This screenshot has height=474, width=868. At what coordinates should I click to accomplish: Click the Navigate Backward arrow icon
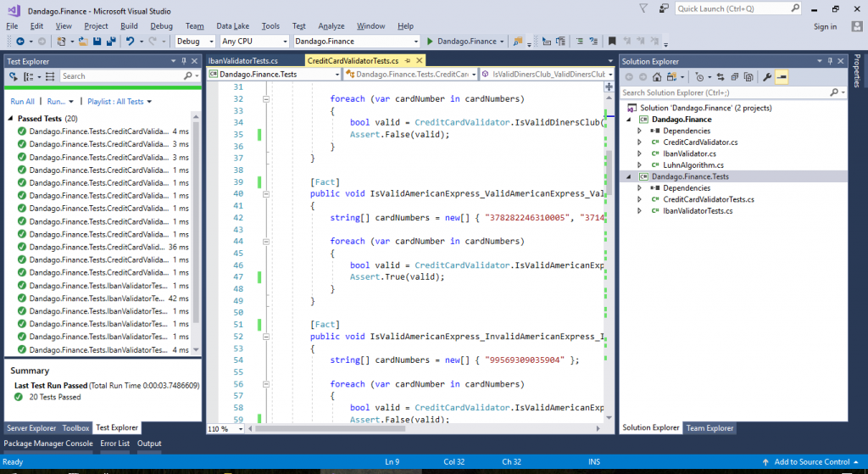[20, 41]
